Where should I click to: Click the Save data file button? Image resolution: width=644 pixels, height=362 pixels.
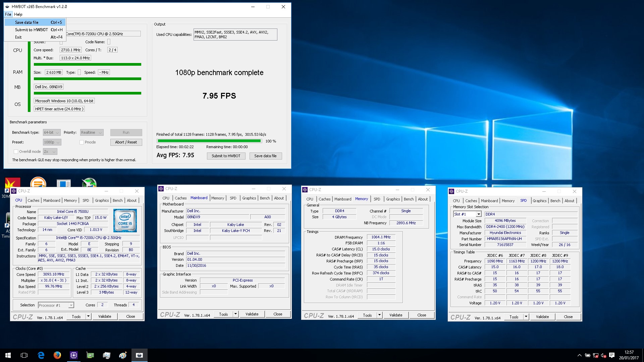[265, 156]
